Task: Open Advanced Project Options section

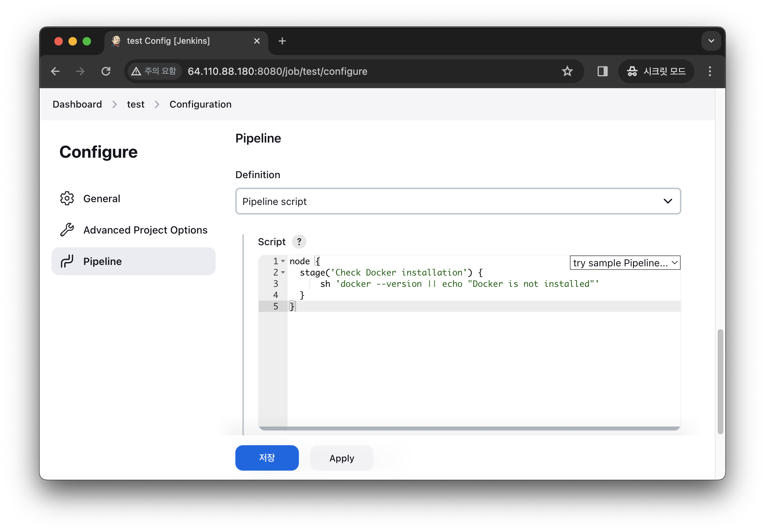Action: click(x=133, y=230)
